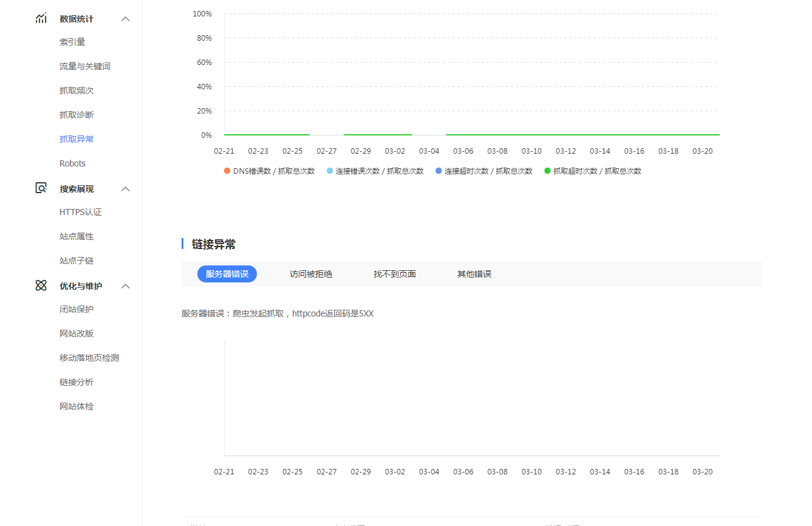Collapse the 数据统计 section chevron
Image resolution: width=812 pixels, height=526 pixels.
126,19
